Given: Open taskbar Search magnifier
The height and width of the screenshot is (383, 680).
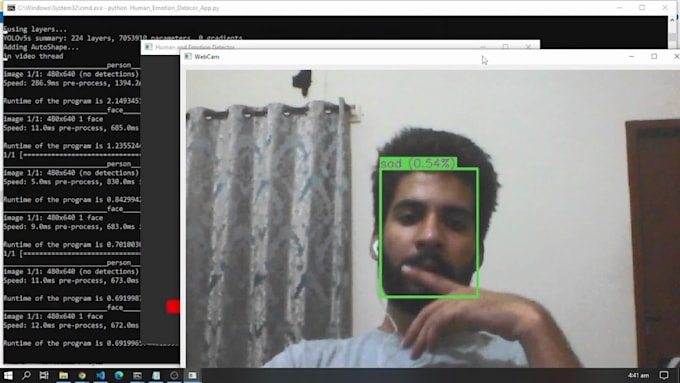Looking at the screenshot, I should [x=26, y=375].
